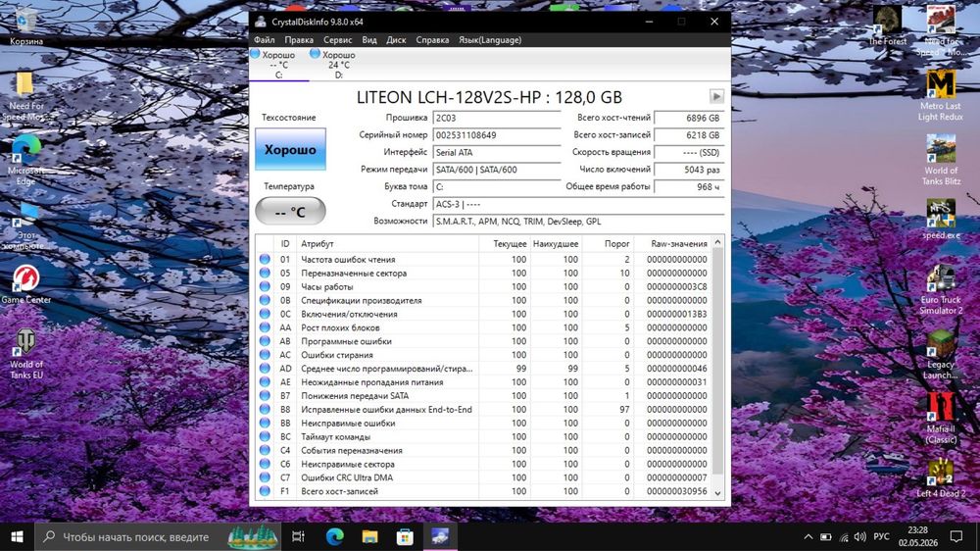Select Mafia II (Classic) desktop shortcut
The height and width of the screenshot is (551, 980).
(x=941, y=419)
